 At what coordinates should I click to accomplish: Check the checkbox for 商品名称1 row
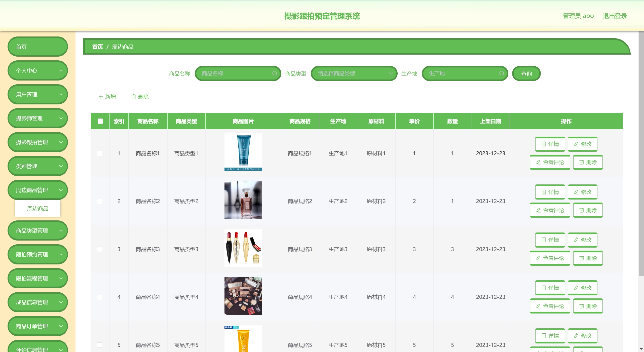[x=100, y=153]
